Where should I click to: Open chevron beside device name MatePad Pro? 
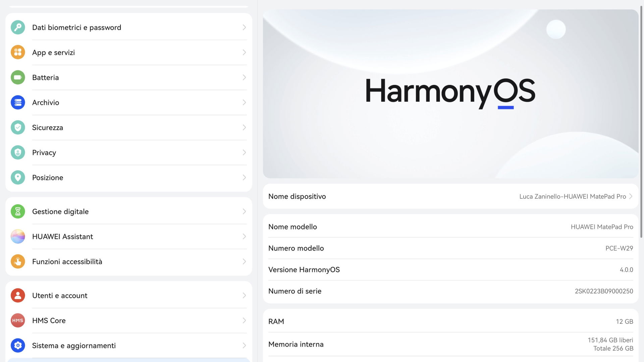pyautogui.click(x=631, y=196)
